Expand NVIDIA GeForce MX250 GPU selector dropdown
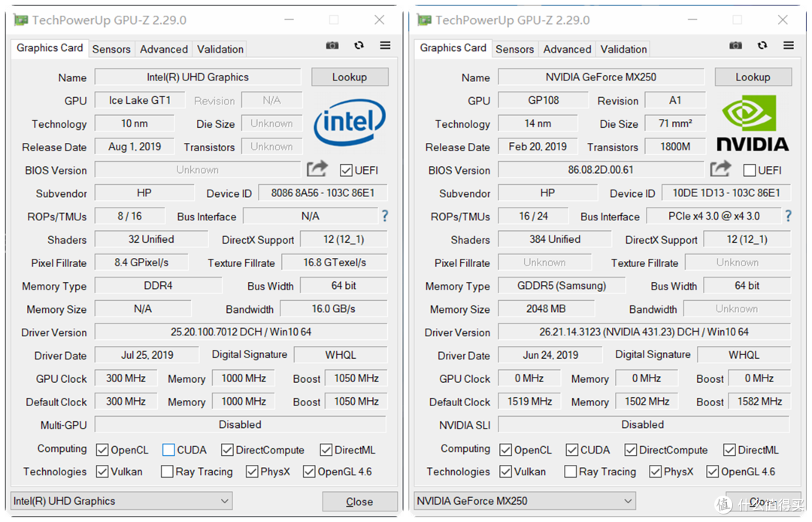Viewport: 812px width, 522px height. (525, 501)
